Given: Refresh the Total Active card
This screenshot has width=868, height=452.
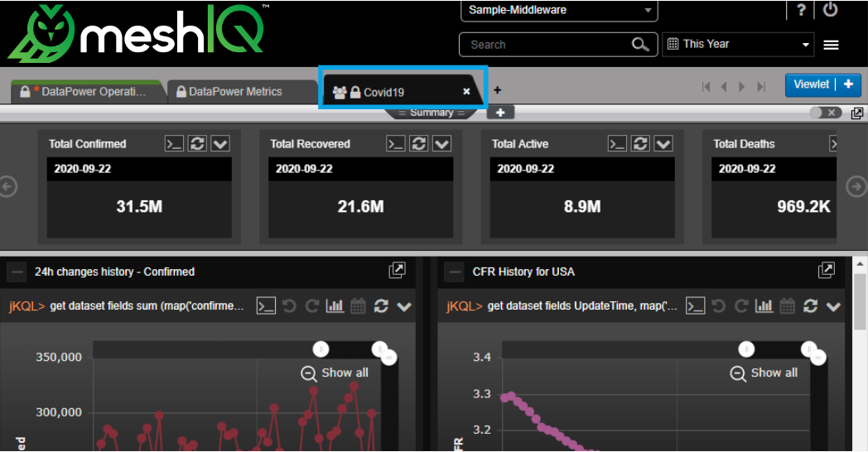Looking at the screenshot, I should tap(640, 144).
